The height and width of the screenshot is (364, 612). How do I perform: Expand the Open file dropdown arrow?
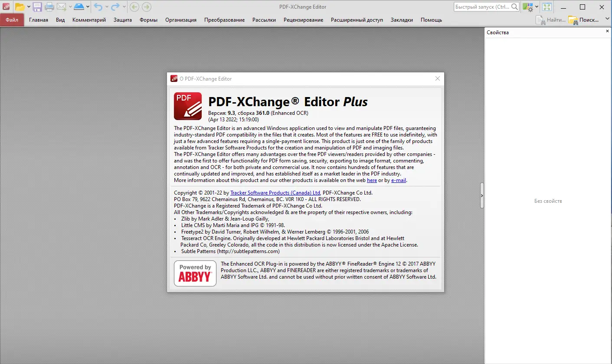click(29, 6)
